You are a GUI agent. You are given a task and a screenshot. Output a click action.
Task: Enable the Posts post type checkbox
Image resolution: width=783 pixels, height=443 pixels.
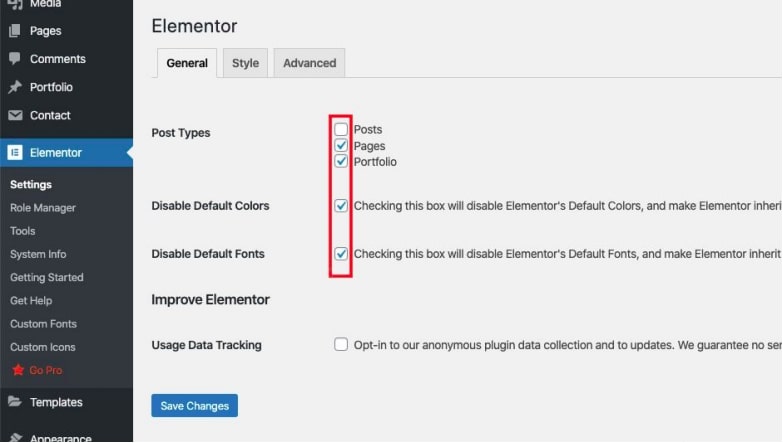[x=341, y=129]
